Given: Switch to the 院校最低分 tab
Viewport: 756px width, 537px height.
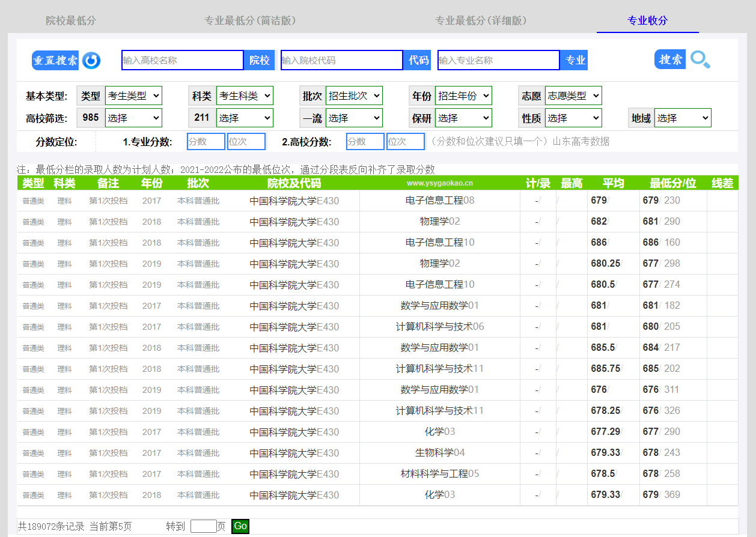Looking at the screenshot, I should click(x=71, y=20).
